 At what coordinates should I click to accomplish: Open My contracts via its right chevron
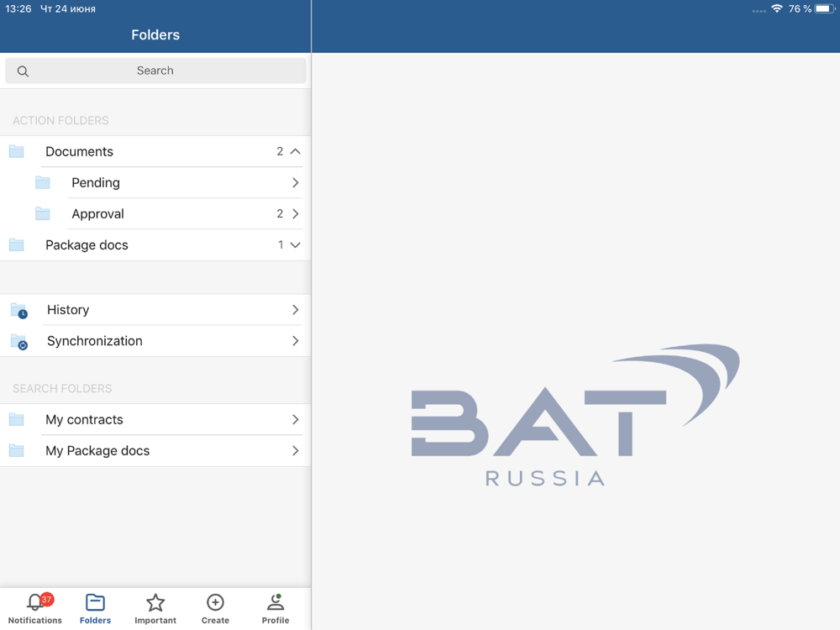tap(295, 419)
